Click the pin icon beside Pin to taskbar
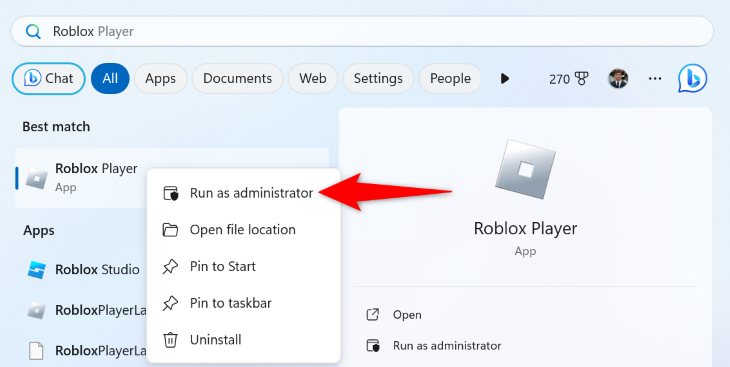The width and height of the screenshot is (730, 367). (x=170, y=304)
